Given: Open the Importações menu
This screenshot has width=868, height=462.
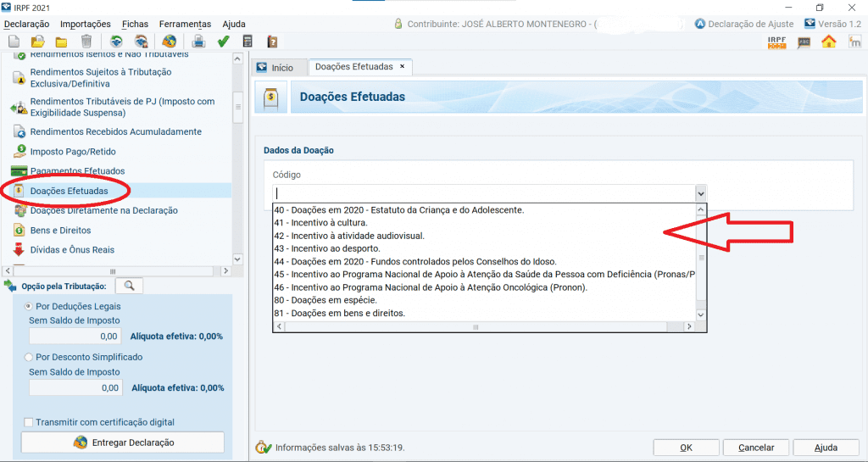Looking at the screenshot, I should point(86,24).
